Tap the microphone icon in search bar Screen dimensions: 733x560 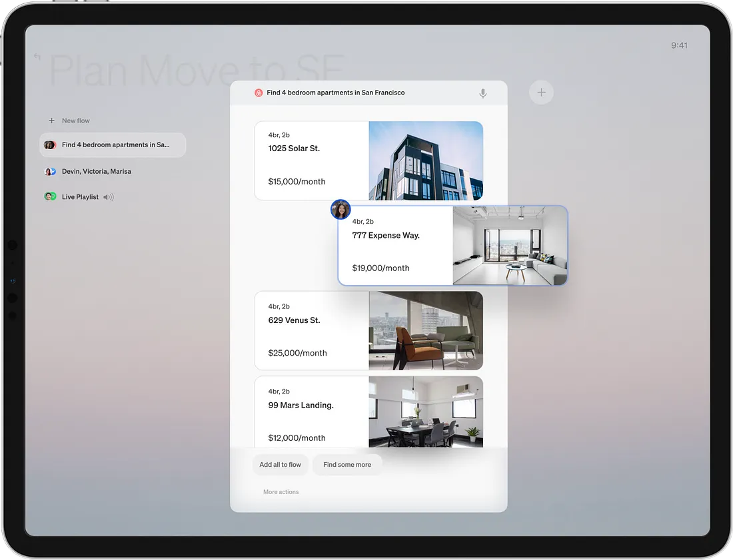[x=483, y=93]
